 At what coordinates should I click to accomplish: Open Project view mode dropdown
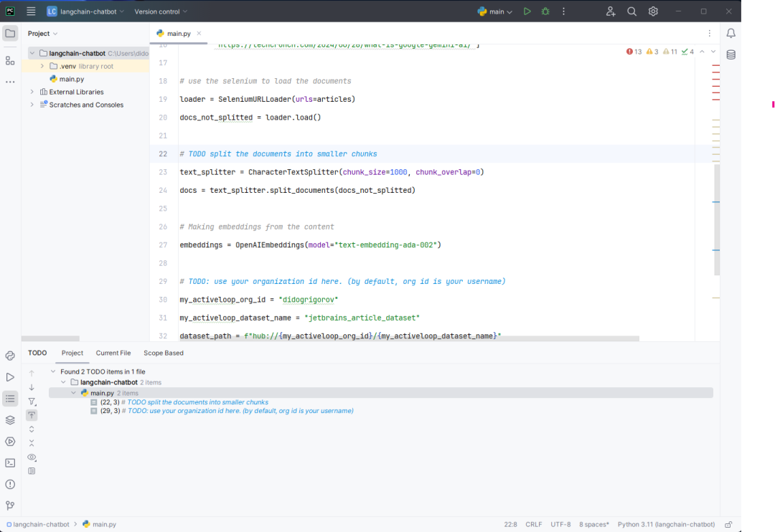click(x=42, y=34)
